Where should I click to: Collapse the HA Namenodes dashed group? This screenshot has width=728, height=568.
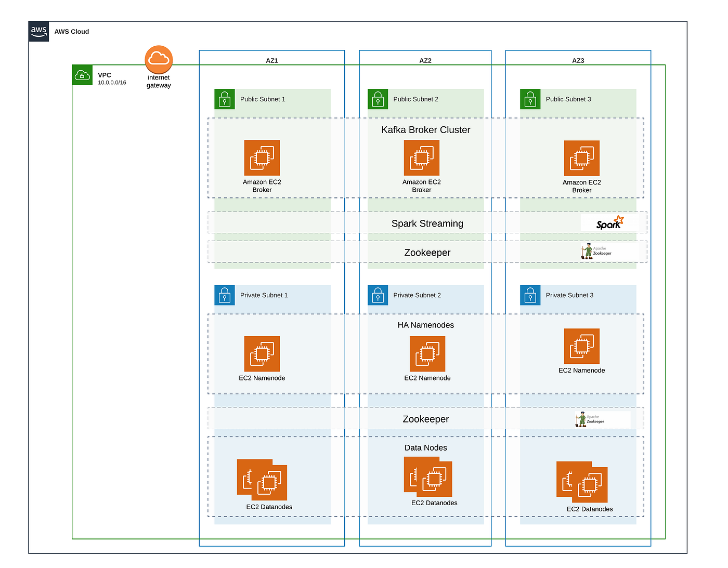coord(425,325)
